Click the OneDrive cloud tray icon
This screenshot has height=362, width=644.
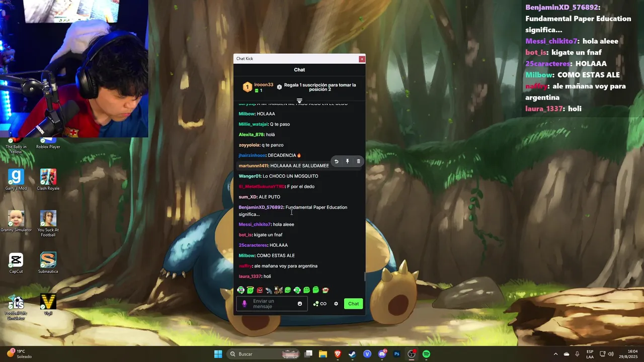[567, 354]
